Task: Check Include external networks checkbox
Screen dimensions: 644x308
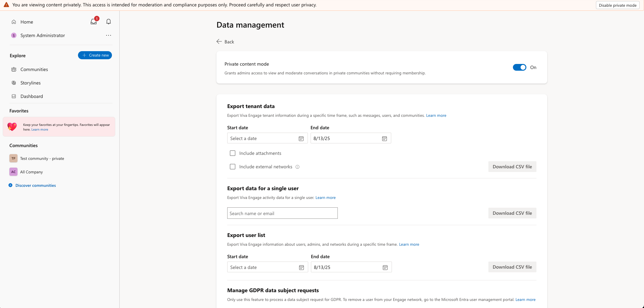Action: [233, 167]
